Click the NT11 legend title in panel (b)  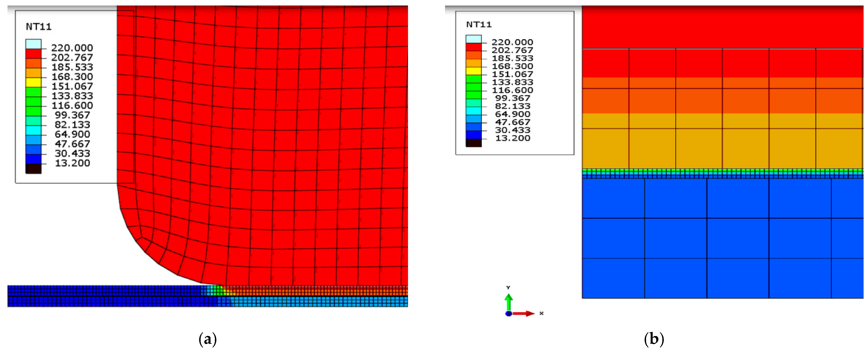point(479,24)
